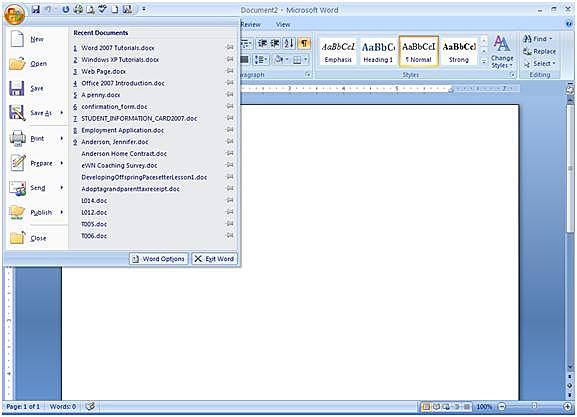Screen dimensions: 577x417
Task: Choose Close from Office menu
Action: tap(37, 238)
